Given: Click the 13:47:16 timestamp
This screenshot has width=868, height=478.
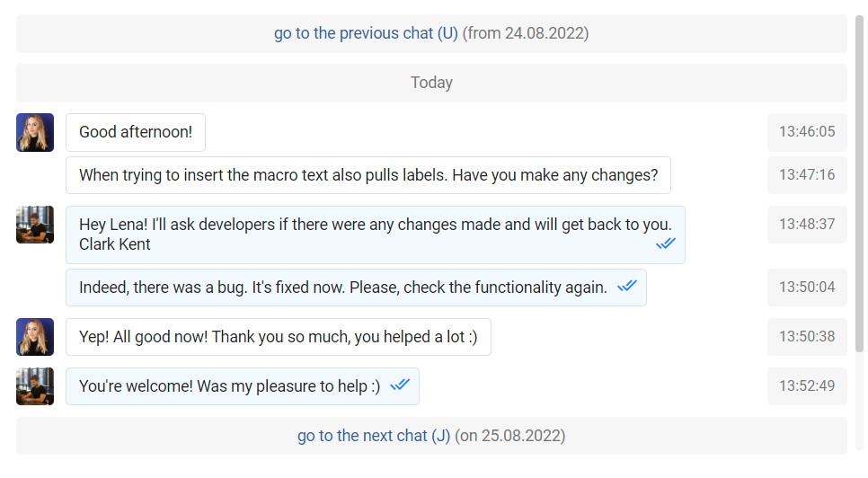Looking at the screenshot, I should [806, 175].
